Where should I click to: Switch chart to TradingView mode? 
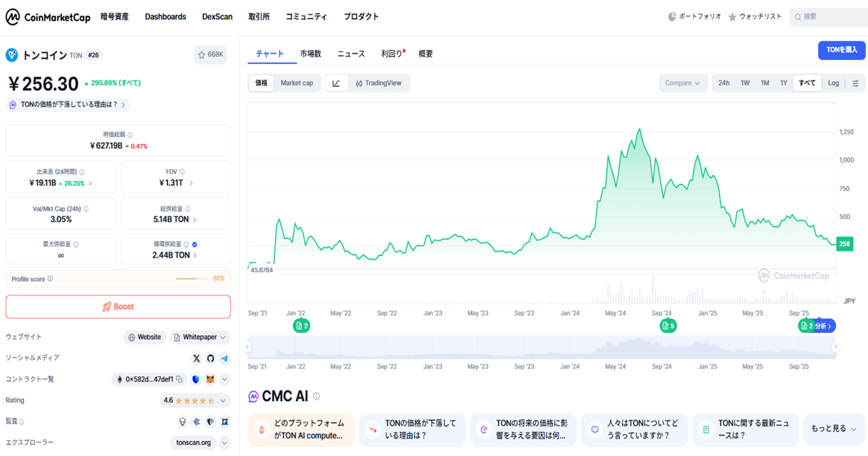(378, 83)
